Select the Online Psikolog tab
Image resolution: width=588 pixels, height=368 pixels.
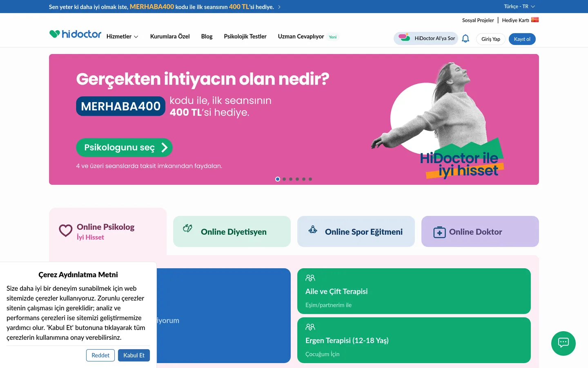coord(108,231)
